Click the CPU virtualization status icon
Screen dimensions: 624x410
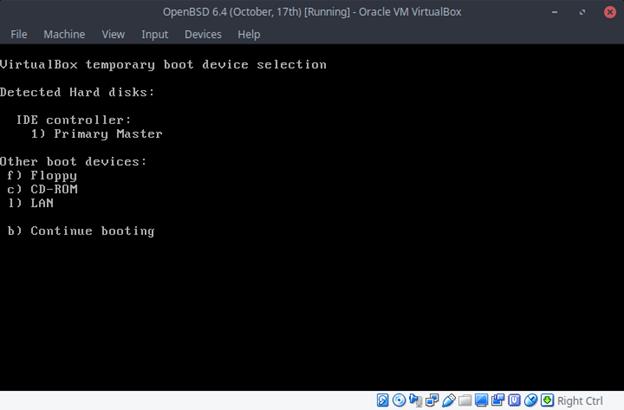pyautogui.click(x=514, y=400)
